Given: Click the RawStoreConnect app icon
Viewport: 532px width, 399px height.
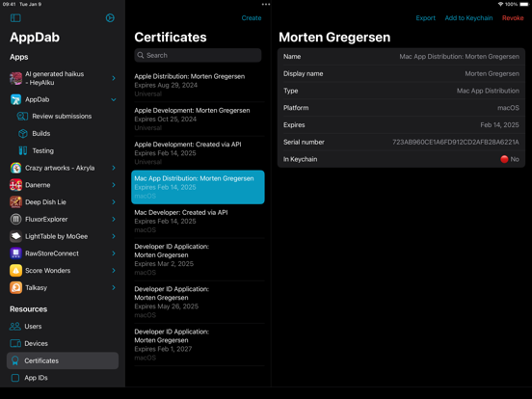Looking at the screenshot, I should point(16,253).
